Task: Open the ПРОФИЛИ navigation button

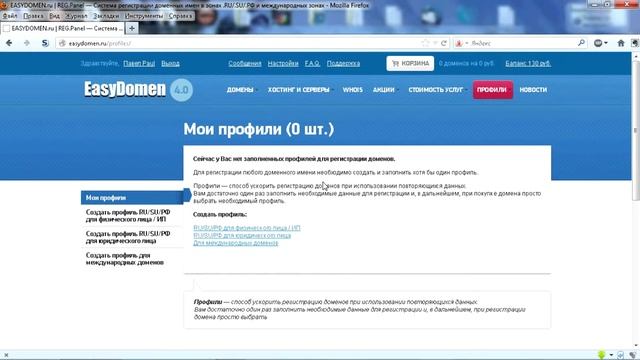Action: [493, 90]
